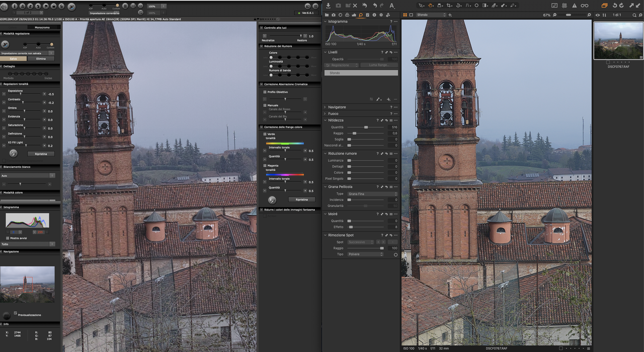Click the navigation preview thumbnail in Sigma

(27, 285)
